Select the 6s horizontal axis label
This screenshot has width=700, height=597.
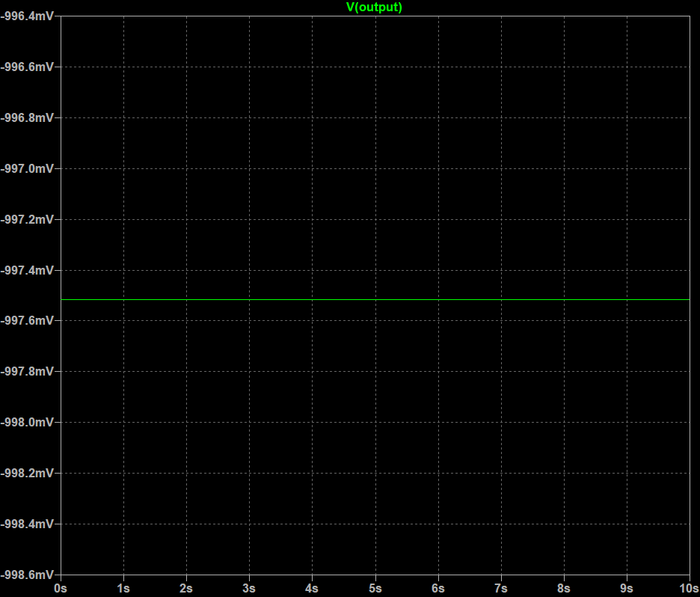click(438, 587)
